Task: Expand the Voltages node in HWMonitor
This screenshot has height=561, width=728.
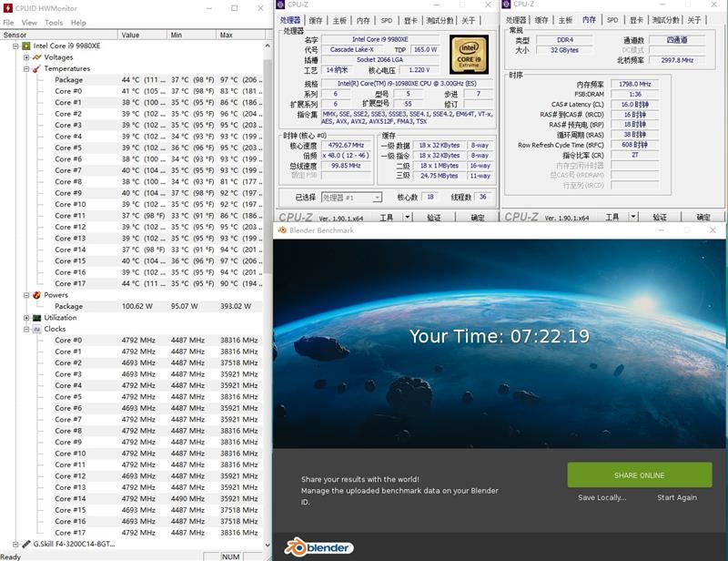Action: [26, 57]
